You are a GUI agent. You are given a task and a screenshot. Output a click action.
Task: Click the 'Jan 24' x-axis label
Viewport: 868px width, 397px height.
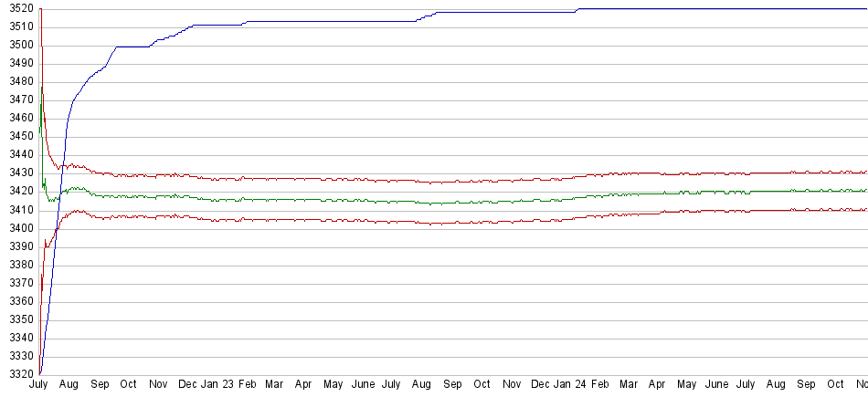[570, 385]
